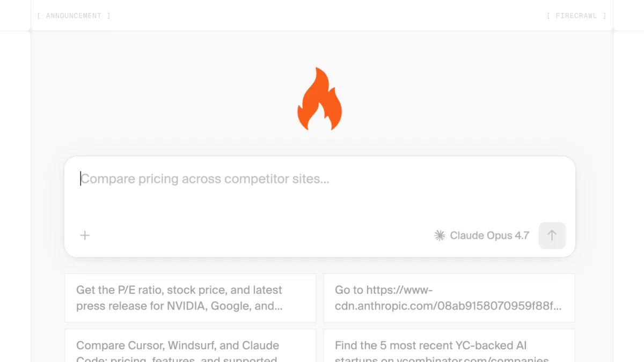Expand the model picker labeled Claude Opus 4.7
This screenshot has height=362, width=644.
click(482, 235)
